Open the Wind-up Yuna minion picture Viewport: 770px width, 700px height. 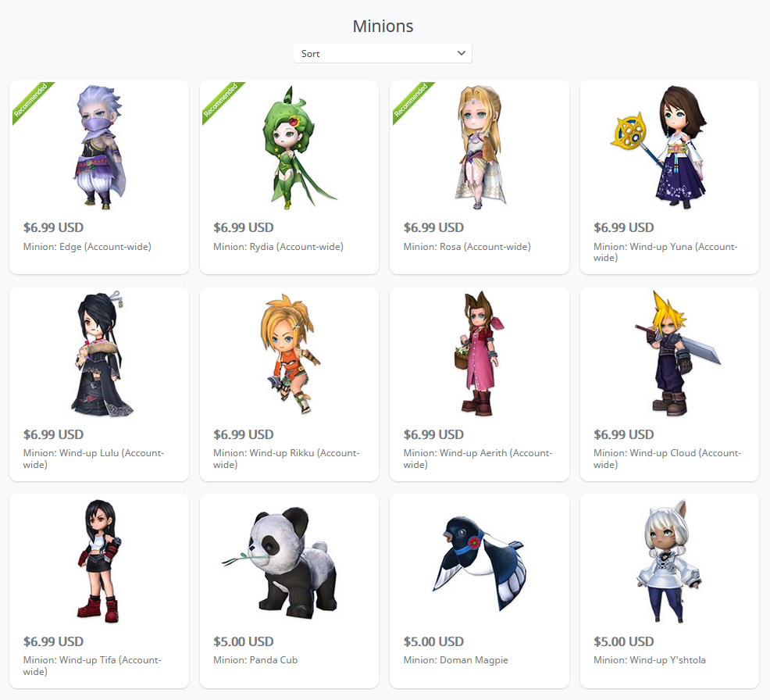[659, 147]
